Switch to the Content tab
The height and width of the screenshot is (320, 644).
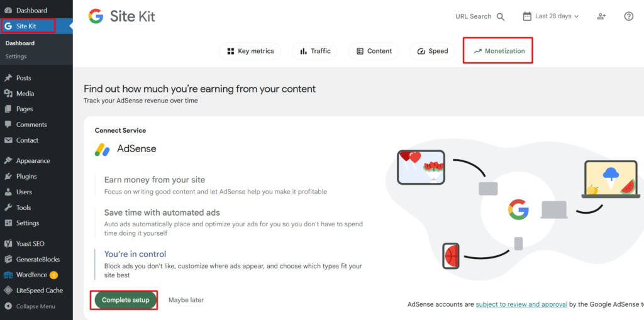374,52
